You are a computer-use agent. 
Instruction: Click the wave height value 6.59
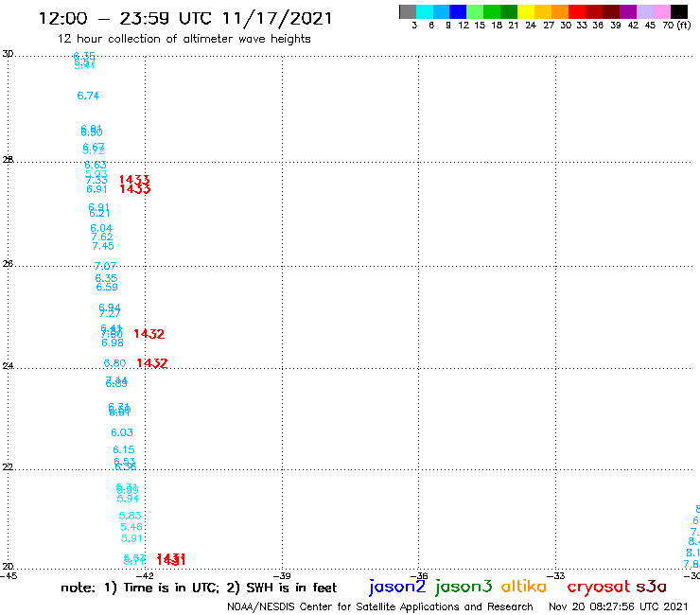click(107, 287)
